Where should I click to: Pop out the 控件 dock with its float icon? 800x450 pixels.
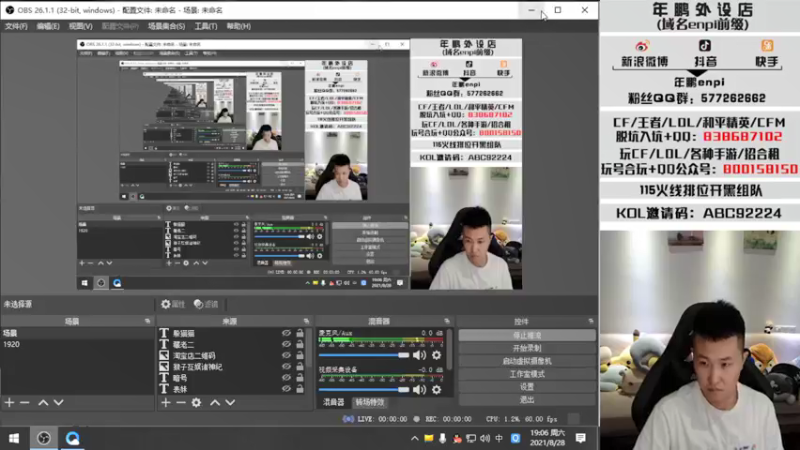591,321
